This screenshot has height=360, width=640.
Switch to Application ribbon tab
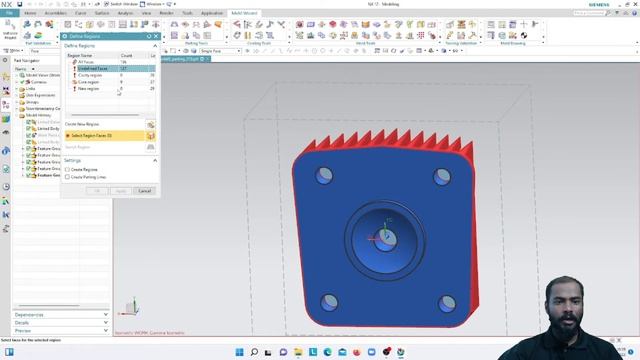pos(212,13)
